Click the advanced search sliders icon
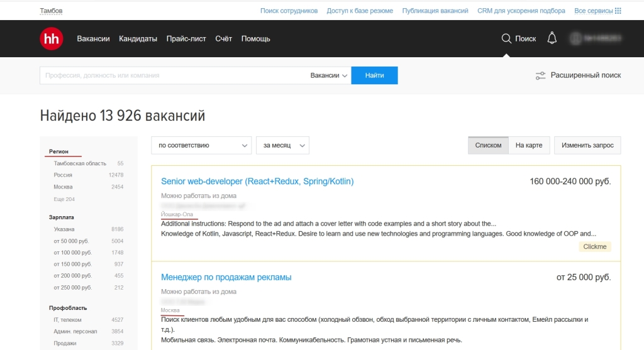The image size is (644, 350). [540, 75]
